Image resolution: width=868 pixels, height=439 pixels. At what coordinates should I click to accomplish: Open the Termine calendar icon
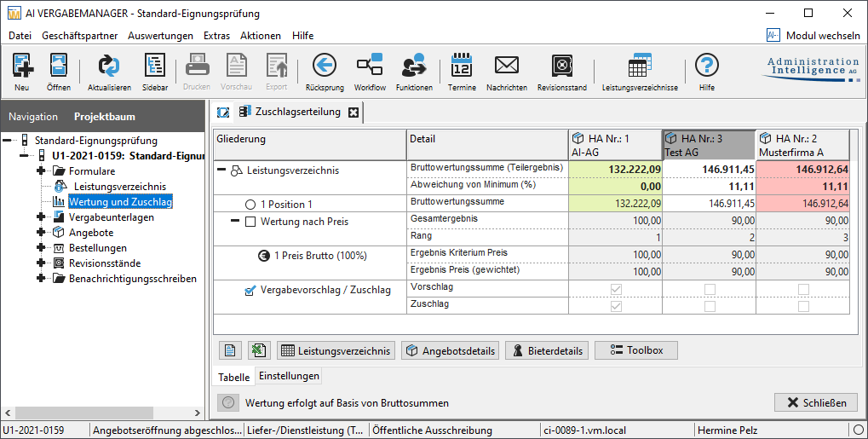(x=462, y=66)
